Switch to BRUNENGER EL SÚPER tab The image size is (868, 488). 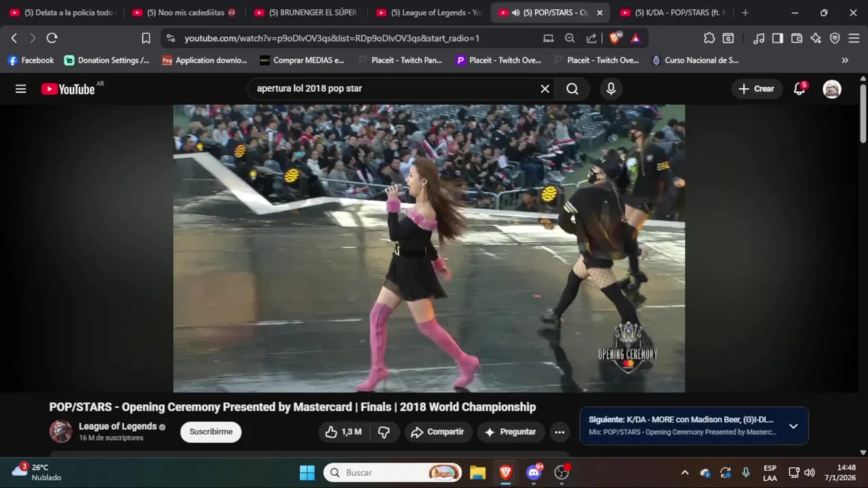tap(307, 13)
